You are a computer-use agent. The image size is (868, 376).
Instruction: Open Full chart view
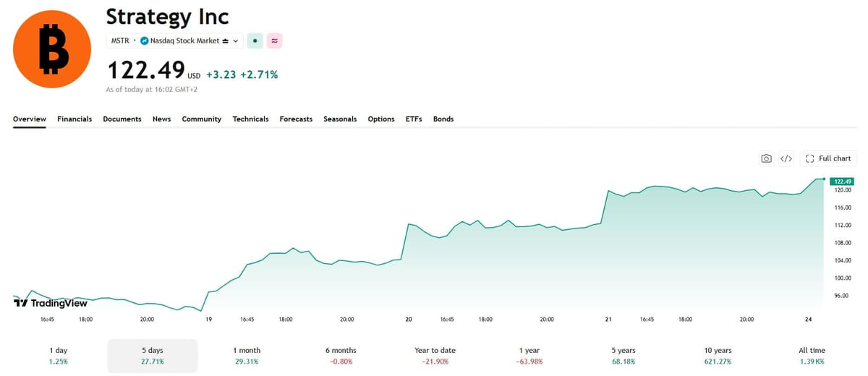tap(827, 158)
